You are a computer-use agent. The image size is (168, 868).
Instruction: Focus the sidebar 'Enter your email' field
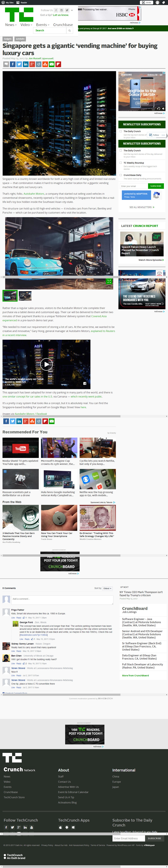(134, 186)
